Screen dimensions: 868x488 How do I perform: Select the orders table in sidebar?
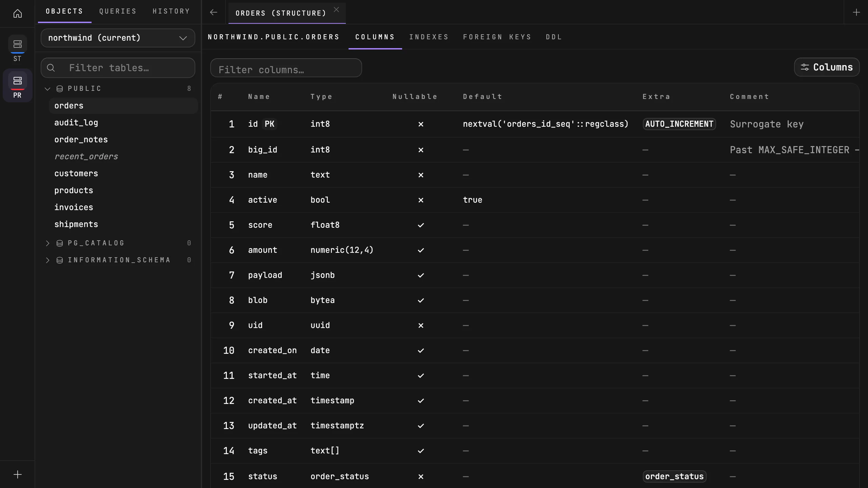pyautogui.click(x=123, y=106)
